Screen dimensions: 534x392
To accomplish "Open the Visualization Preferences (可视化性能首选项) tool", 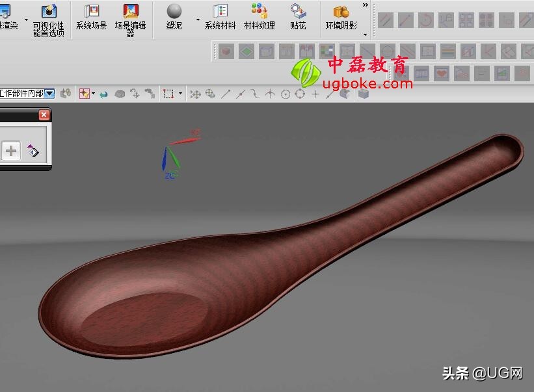I will [49, 18].
